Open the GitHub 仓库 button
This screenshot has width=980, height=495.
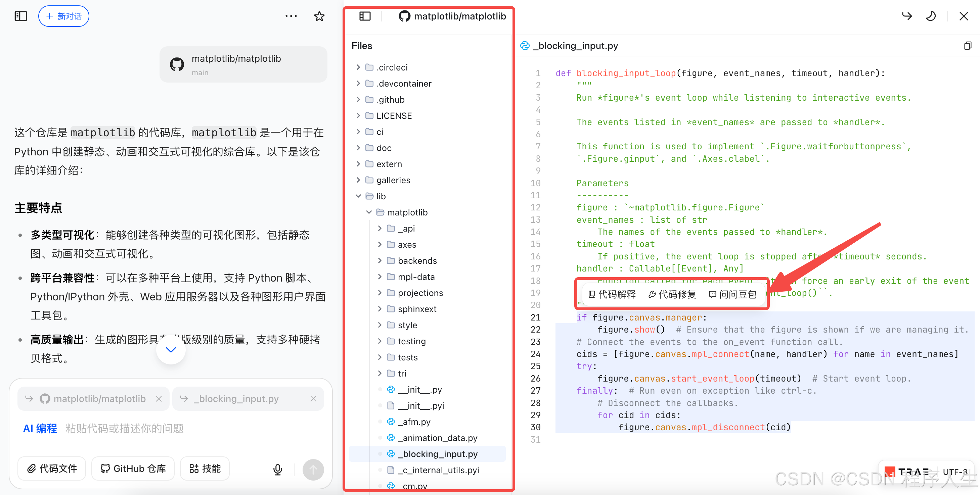pyautogui.click(x=133, y=469)
